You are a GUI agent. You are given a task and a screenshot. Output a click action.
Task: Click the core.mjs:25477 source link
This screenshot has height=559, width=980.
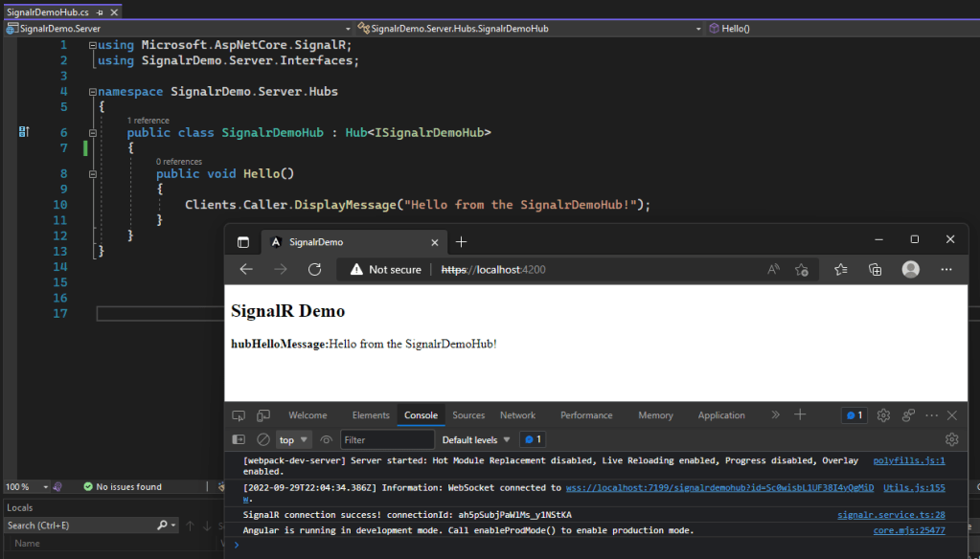(x=908, y=530)
